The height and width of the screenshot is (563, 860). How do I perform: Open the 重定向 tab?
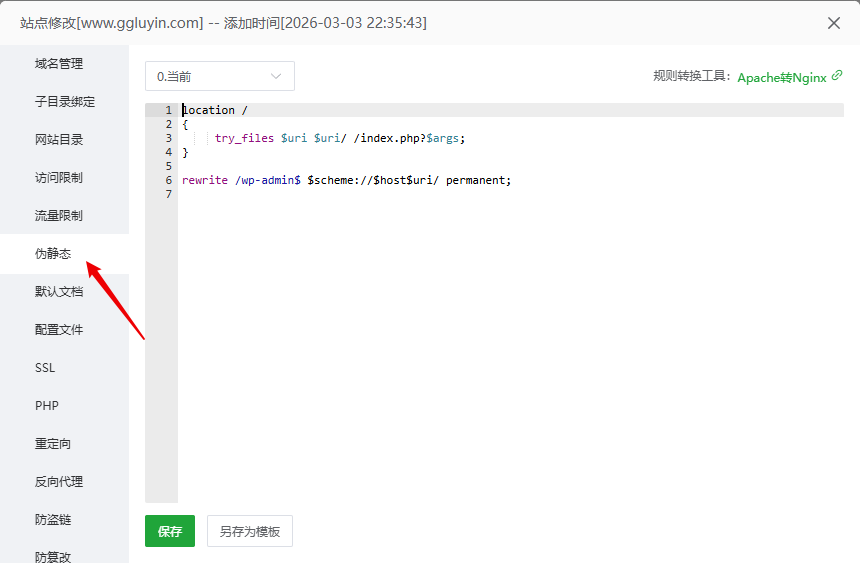(53, 444)
